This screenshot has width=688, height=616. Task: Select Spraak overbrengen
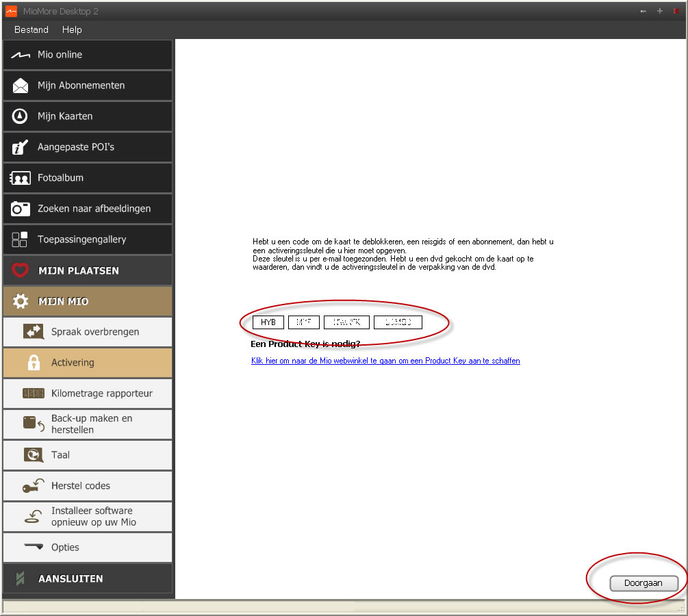(88, 332)
